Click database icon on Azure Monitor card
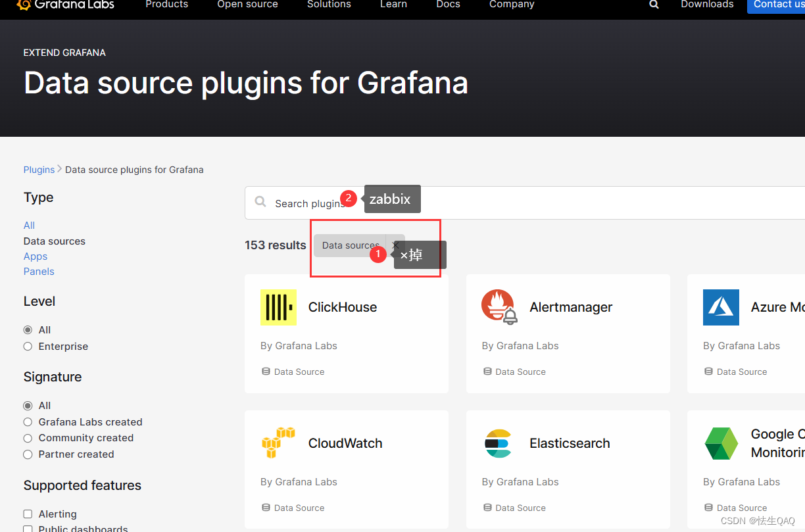The image size is (805, 532). click(708, 372)
